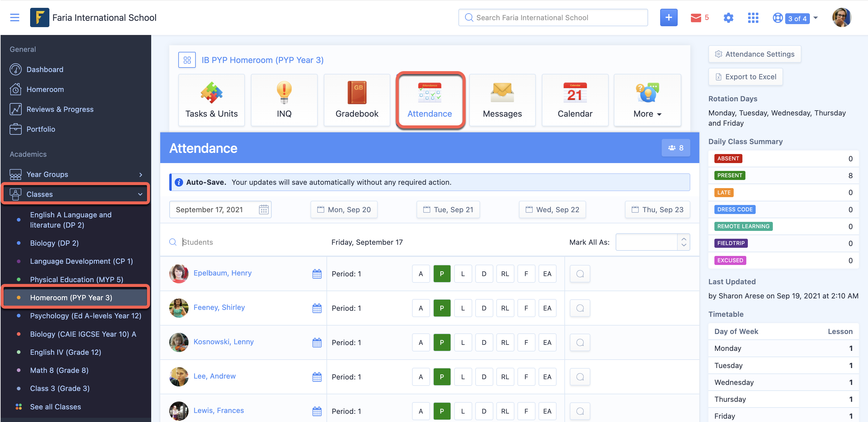Mark Lee, Andrew as Excused Absence

tap(547, 377)
